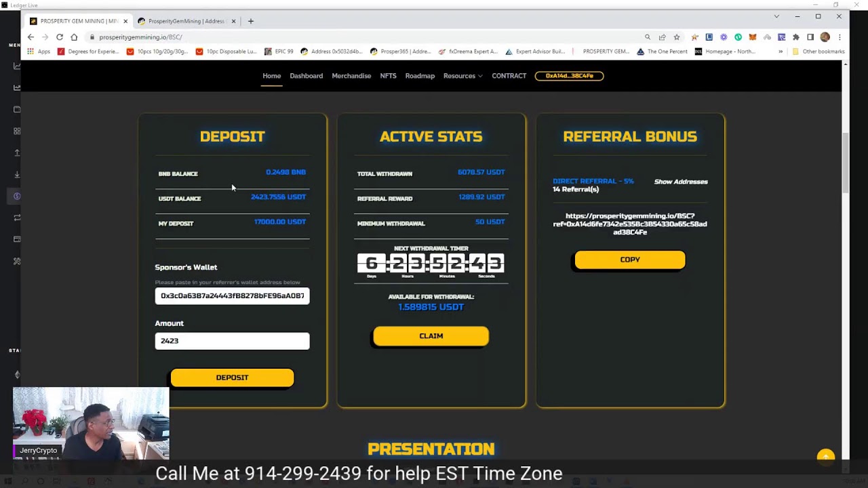Open the Chrome profile avatar
868x488 pixels.
point(825,37)
